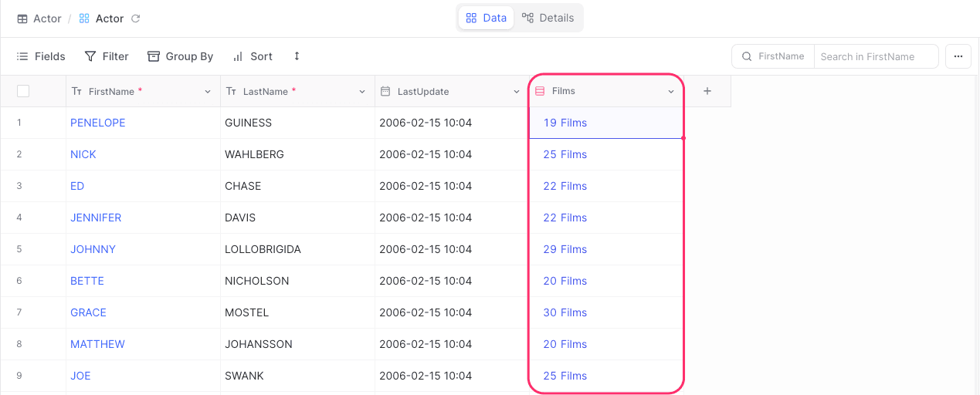This screenshot has height=395, width=980.
Task: Open the Fields list toolbar item
Action: [41, 56]
